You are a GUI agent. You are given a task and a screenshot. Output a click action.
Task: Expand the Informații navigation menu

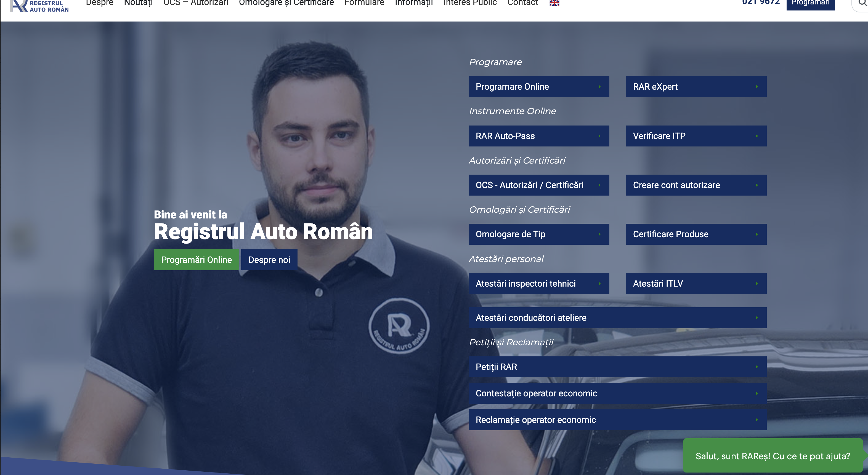413,3
